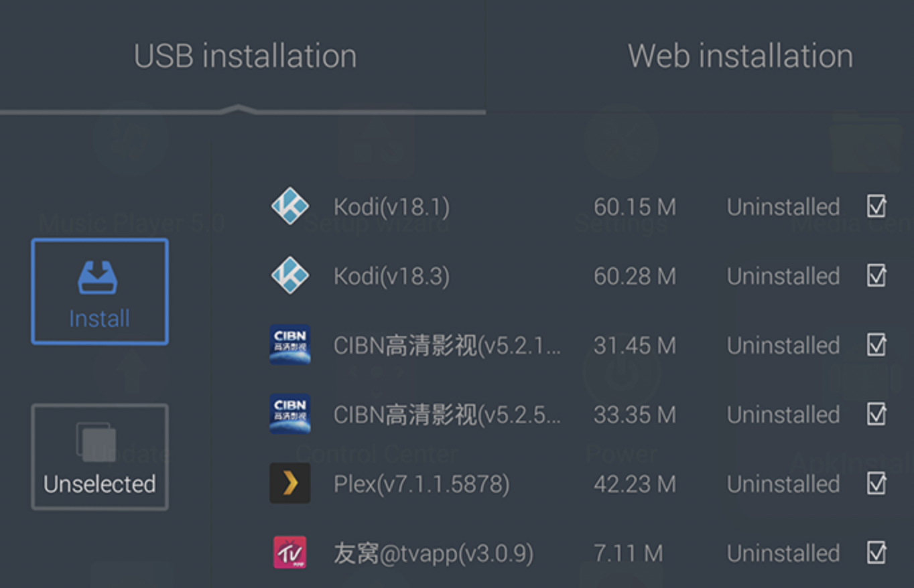The width and height of the screenshot is (914, 588).
Task: Click the Kodi v18.3 app icon
Action: pyautogui.click(x=290, y=276)
